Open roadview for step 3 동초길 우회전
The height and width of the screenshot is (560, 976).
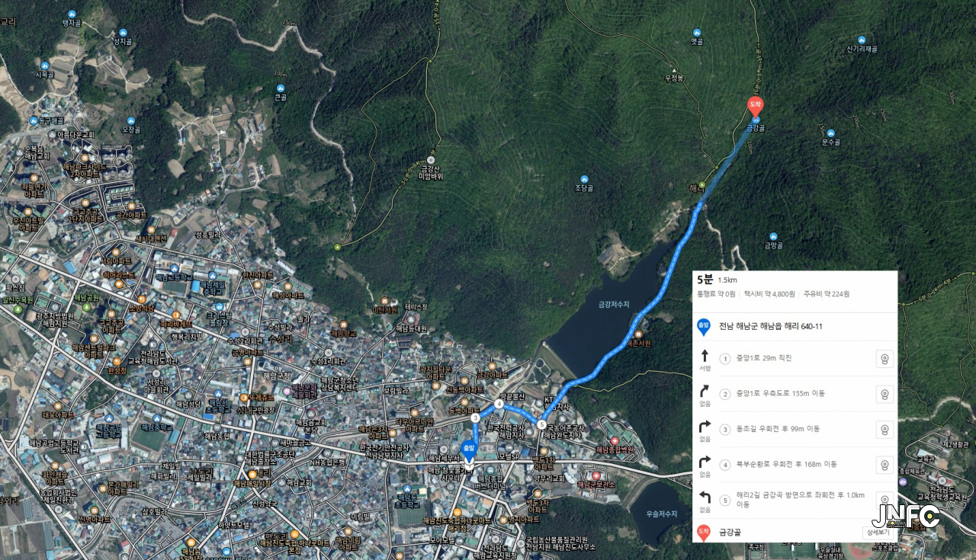pyautogui.click(x=884, y=430)
